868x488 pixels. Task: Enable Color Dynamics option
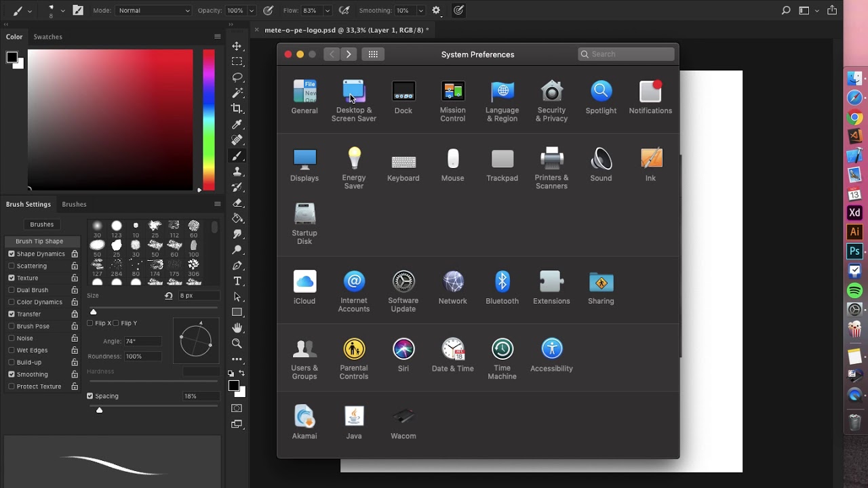(12, 302)
